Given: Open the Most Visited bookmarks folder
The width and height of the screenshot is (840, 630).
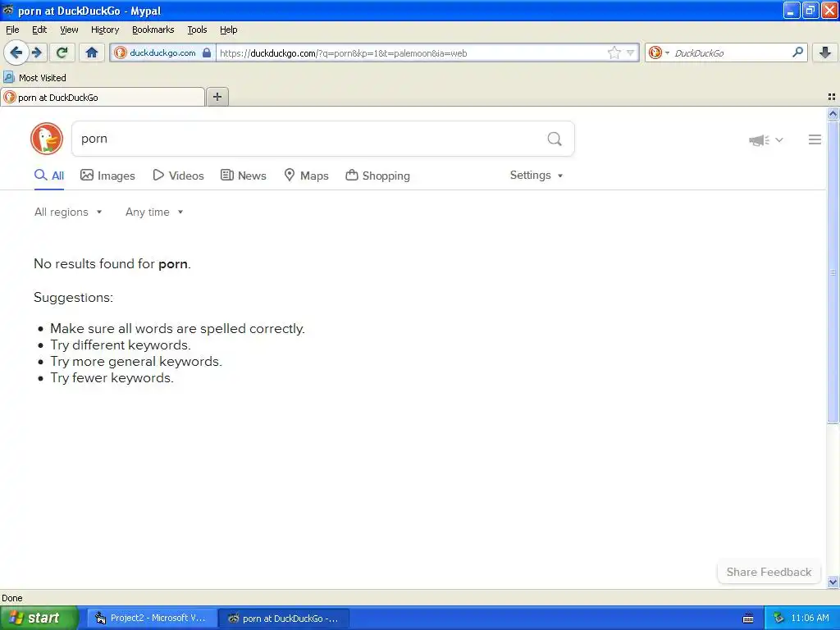Looking at the screenshot, I should tap(35, 78).
